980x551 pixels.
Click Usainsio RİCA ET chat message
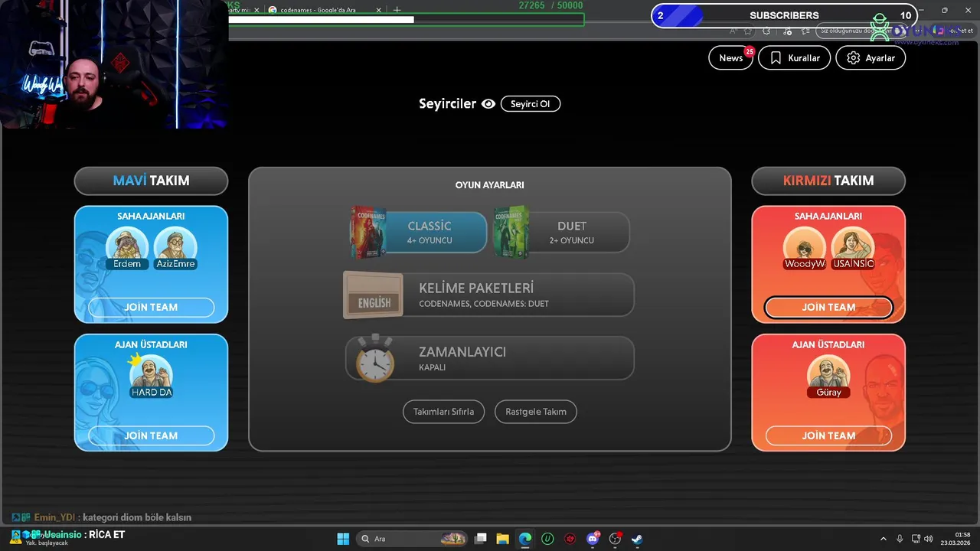tap(68, 535)
